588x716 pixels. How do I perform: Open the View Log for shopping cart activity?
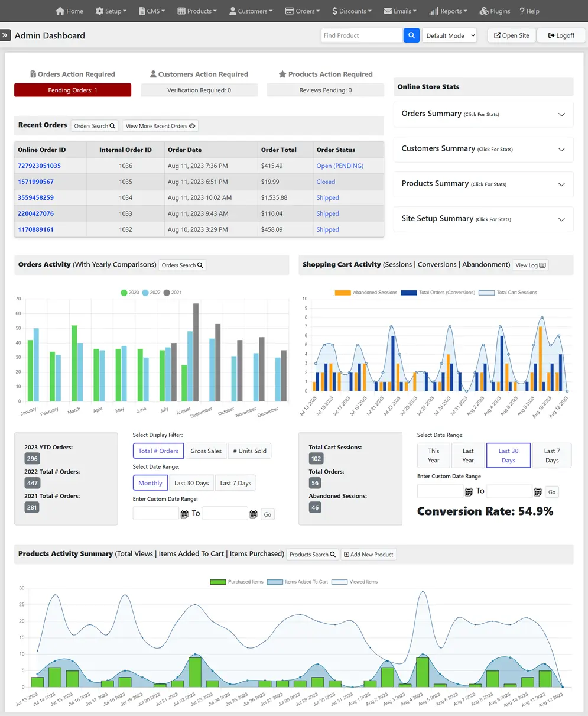click(530, 265)
